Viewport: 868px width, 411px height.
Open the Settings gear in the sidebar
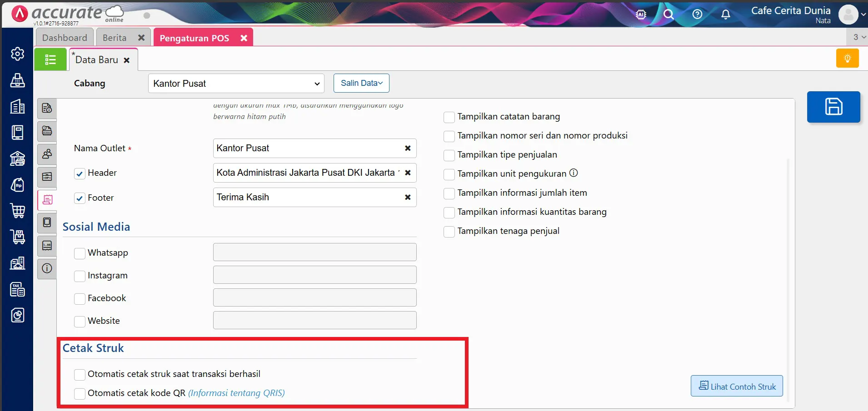tap(17, 54)
